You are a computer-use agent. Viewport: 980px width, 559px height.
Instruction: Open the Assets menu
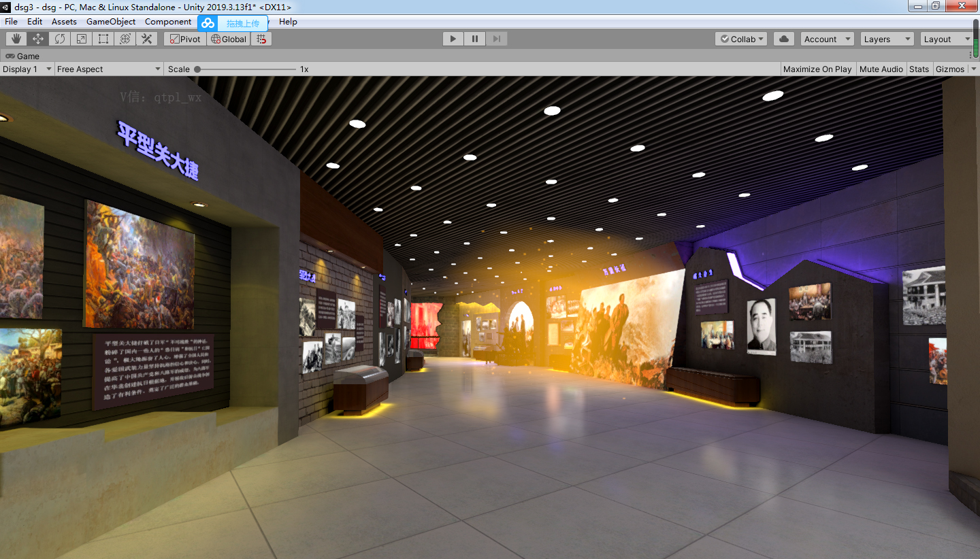[64, 22]
